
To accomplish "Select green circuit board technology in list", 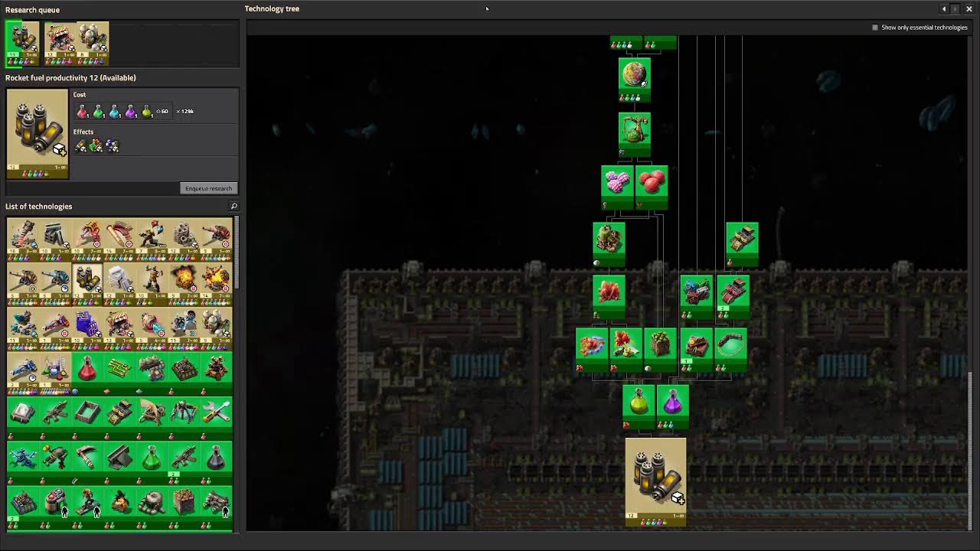I will point(119,373).
